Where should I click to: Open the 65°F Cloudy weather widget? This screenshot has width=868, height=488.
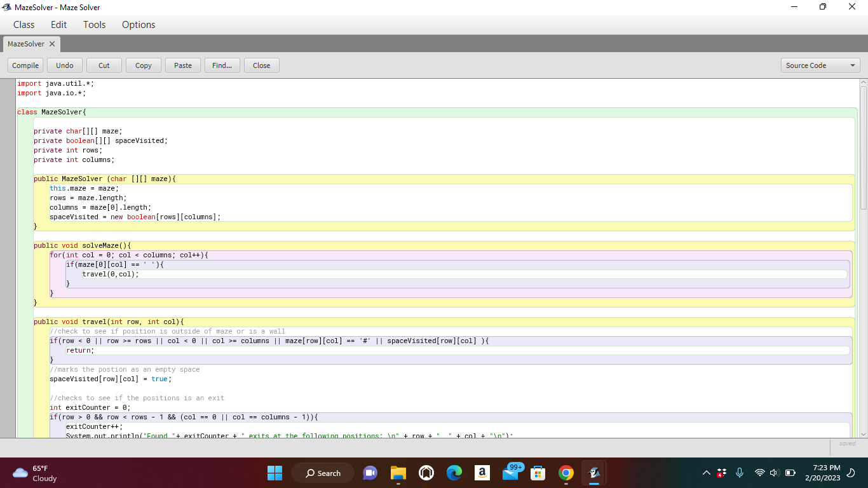pos(36,473)
